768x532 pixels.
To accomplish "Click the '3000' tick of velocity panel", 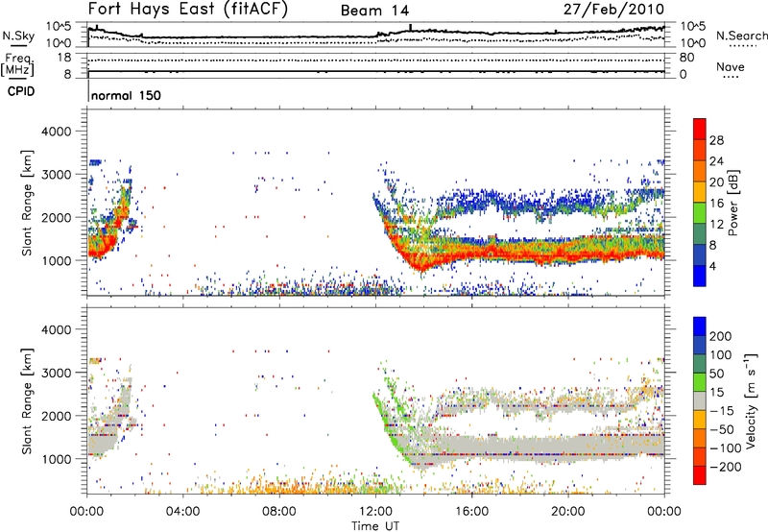I will point(56,373).
